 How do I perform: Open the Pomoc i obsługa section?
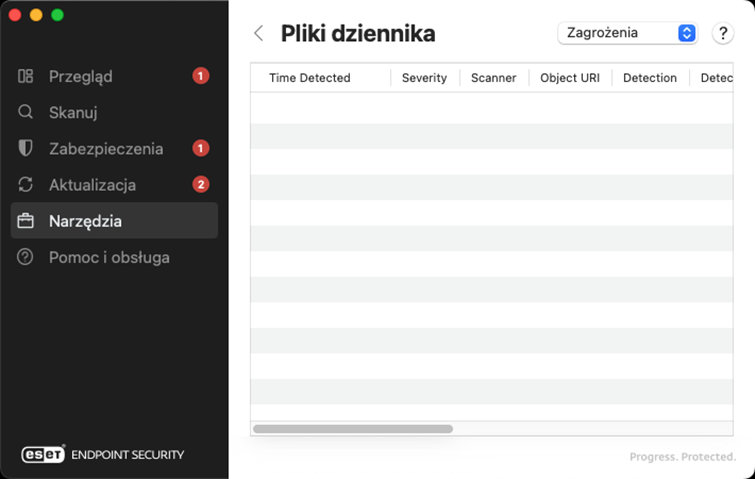[x=109, y=257]
